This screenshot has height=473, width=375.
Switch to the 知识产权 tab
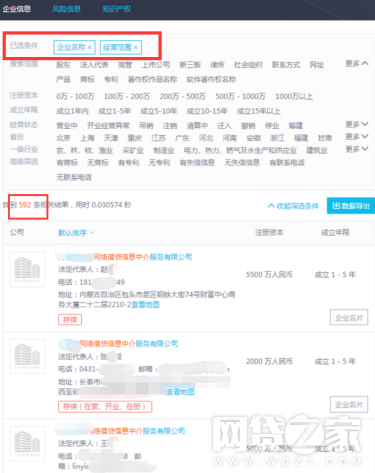117,9
